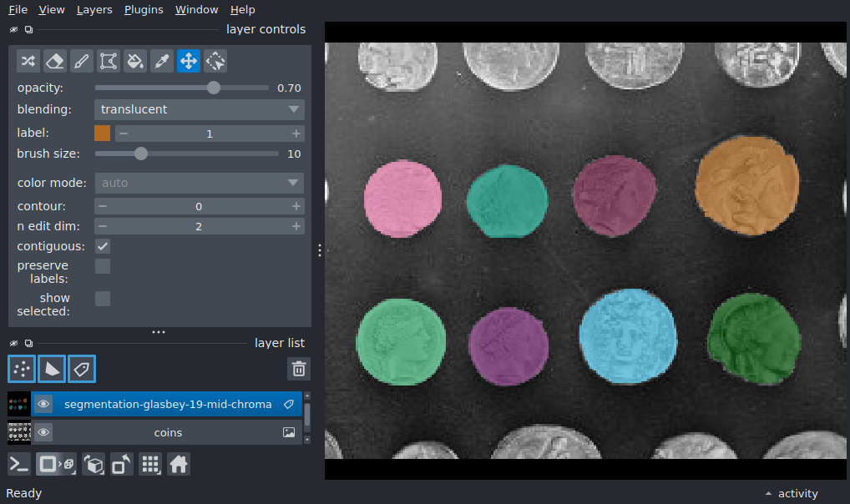850x504 pixels.
Task: Increase n edit dim value
Action: tap(296, 226)
